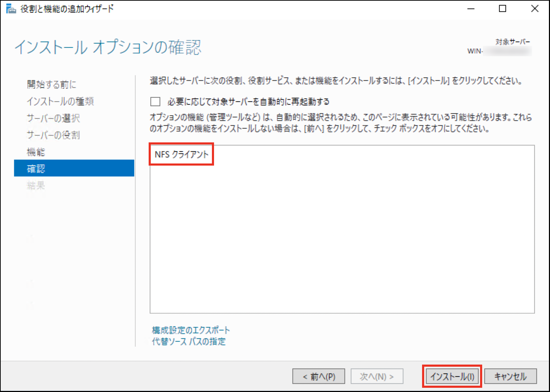Open the 構成設定のエクスポート link
This screenshot has height=392, width=550.
click(x=191, y=330)
